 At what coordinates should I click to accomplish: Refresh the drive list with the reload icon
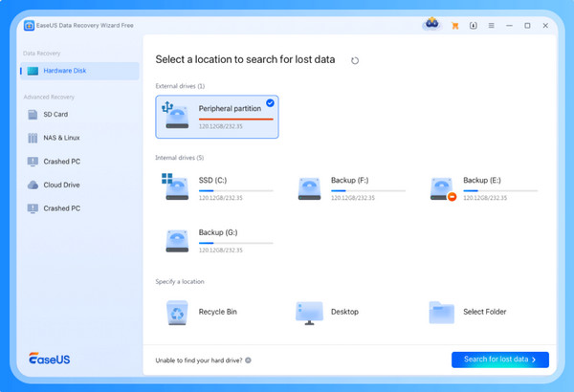click(355, 61)
